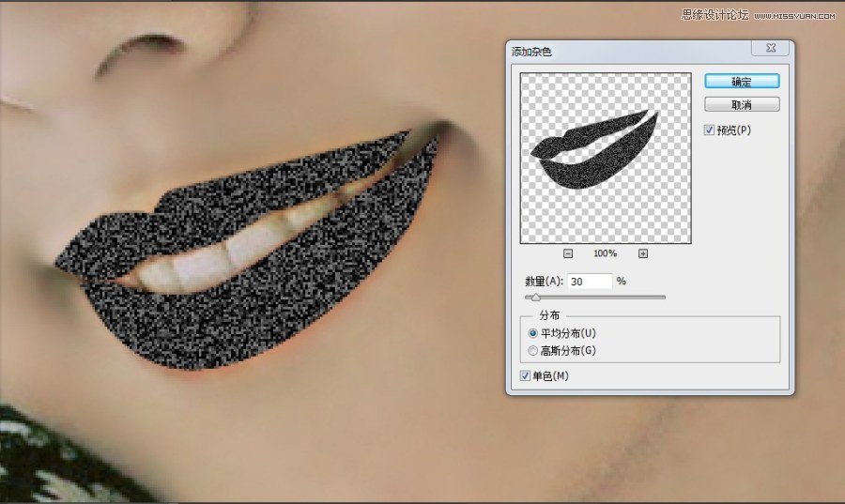Zoom out preview with minus icon
This screenshot has width=845, height=504.
click(568, 253)
